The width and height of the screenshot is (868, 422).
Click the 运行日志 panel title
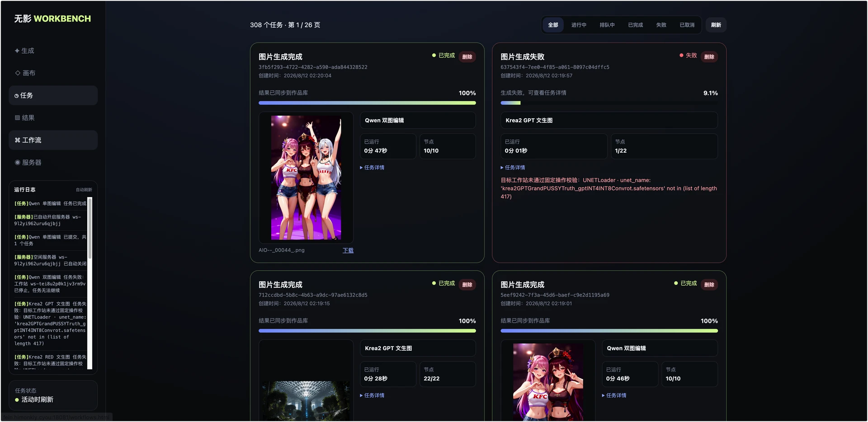[25, 190]
